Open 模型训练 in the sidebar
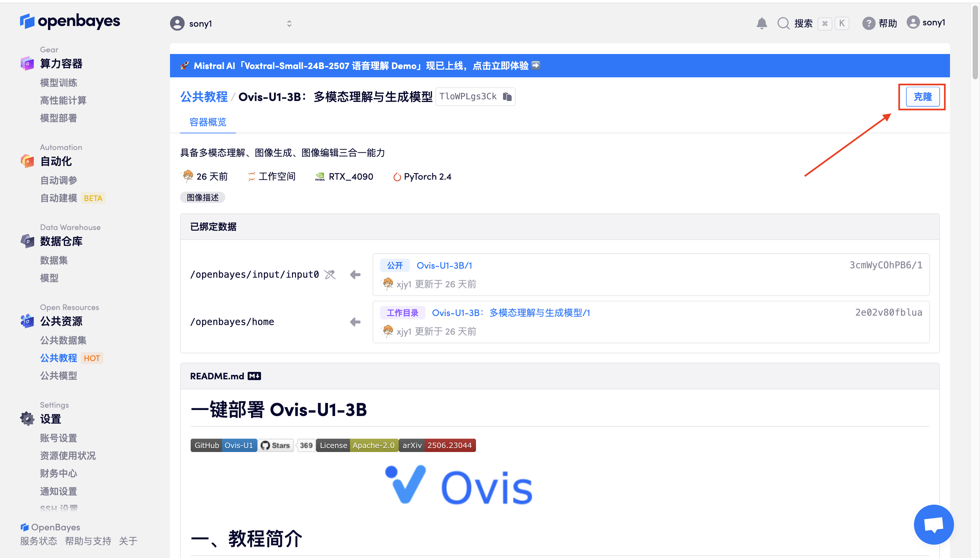This screenshot has width=980, height=558. (x=58, y=83)
